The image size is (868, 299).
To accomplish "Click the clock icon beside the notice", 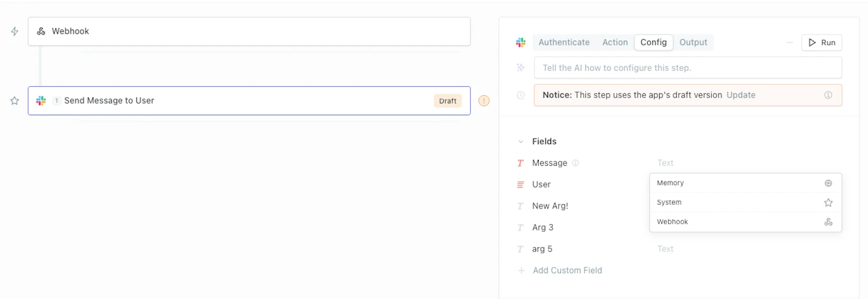I will coord(521,95).
